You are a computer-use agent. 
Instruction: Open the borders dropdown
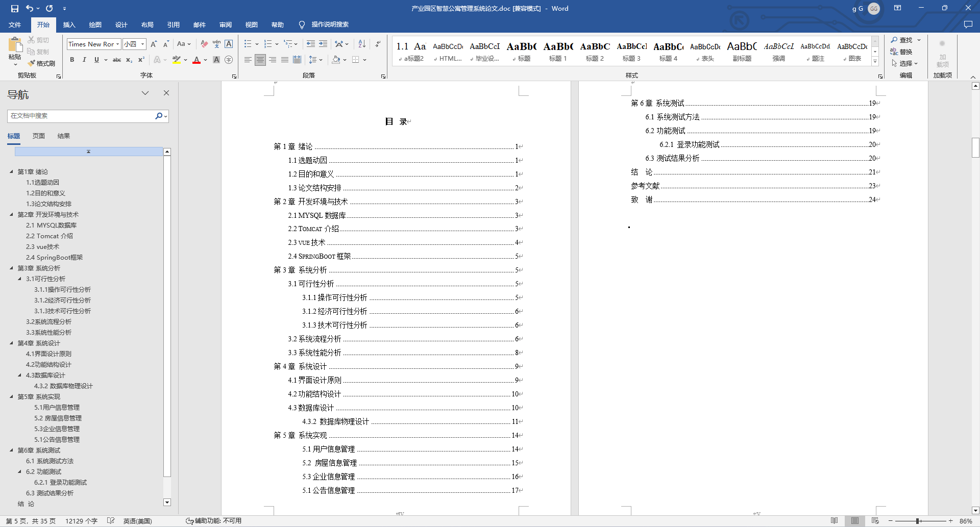365,60
